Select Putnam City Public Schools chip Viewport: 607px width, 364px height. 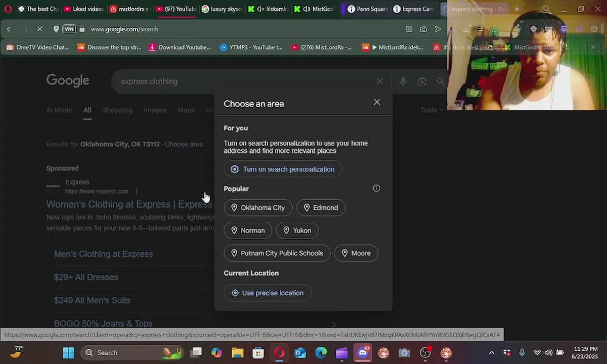(277, 253)
